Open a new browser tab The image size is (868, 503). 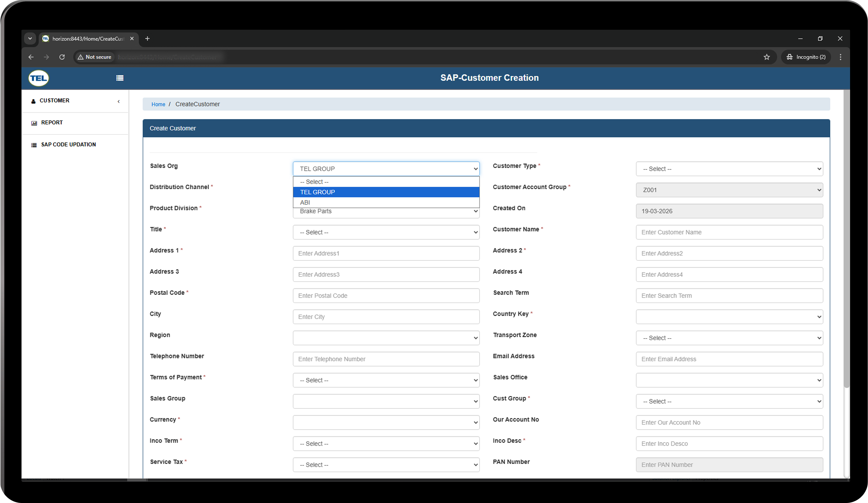(148, 39)
